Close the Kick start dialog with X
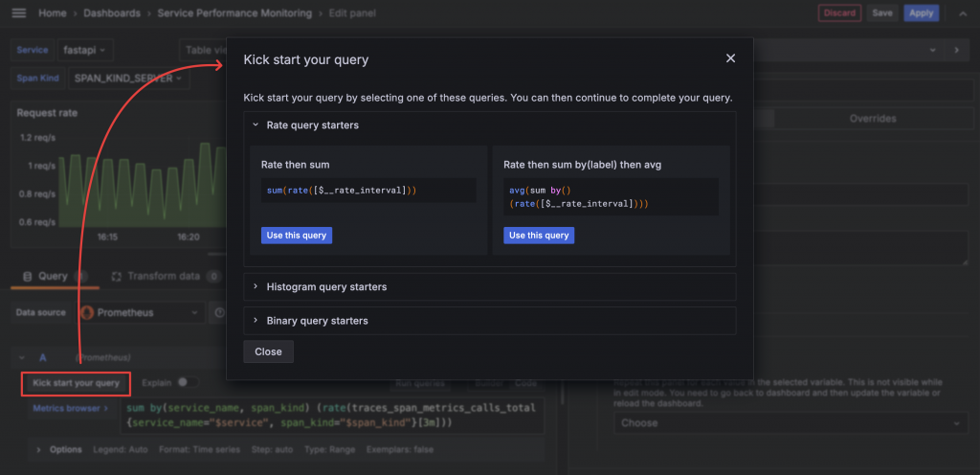 pos(730,58)
